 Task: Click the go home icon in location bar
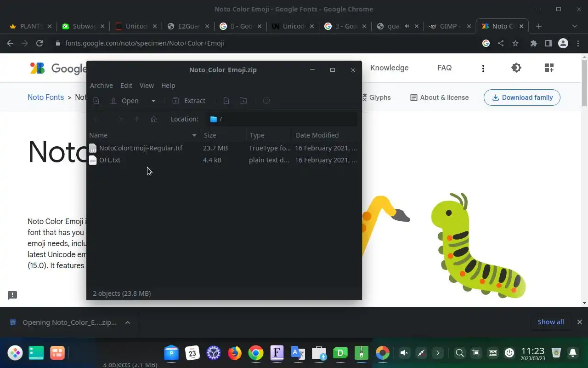pyautogui.click(x=154, y=119)
